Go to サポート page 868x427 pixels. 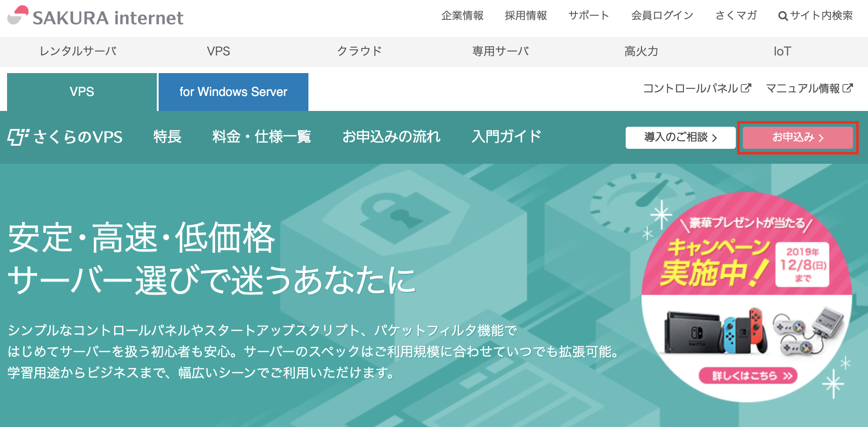click(589, 15)
